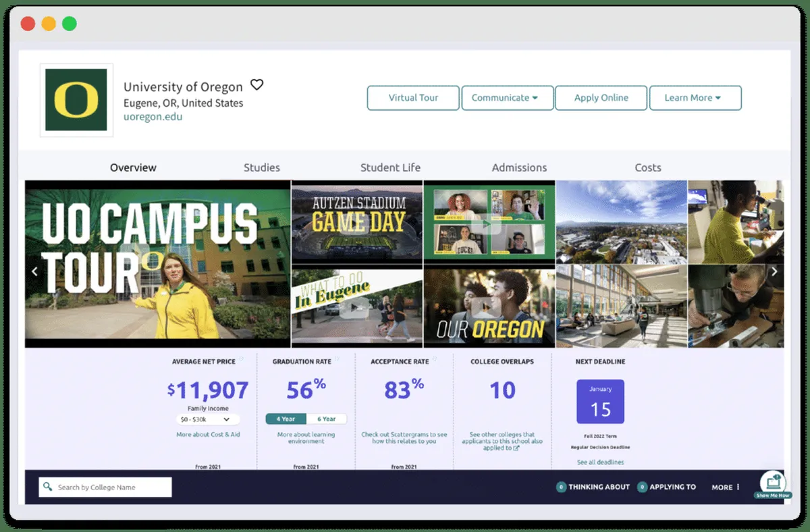
Task: Click the green macOS maximize button
Action: pos(69,24)
